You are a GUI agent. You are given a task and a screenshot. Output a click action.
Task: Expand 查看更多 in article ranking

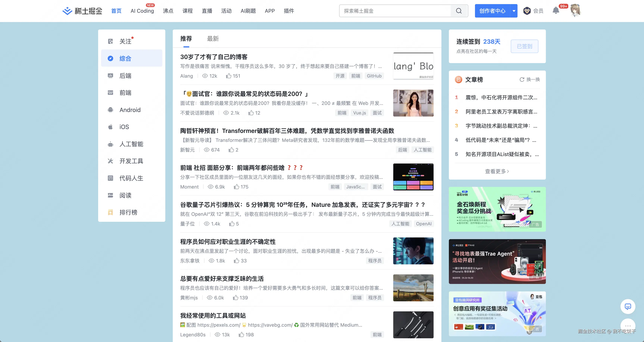[x=497, y=171]
